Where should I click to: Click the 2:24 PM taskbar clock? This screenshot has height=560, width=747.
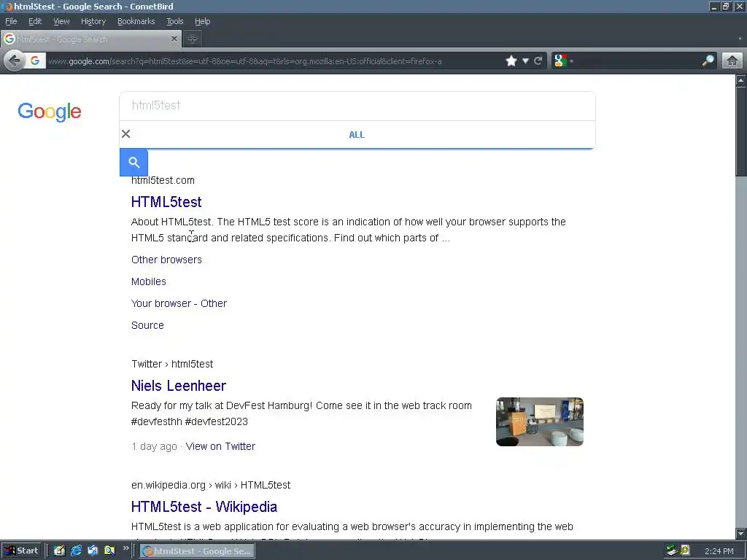(x=719, y=551)
